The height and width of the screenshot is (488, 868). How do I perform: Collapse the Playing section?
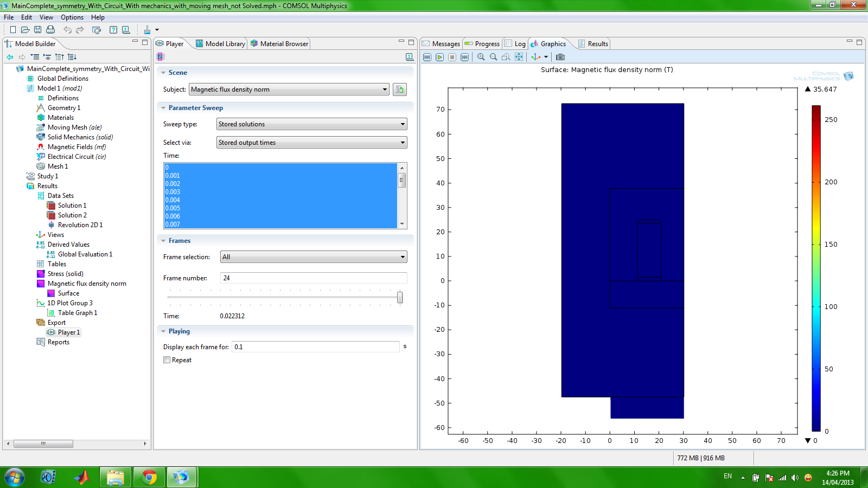(163, 331)
